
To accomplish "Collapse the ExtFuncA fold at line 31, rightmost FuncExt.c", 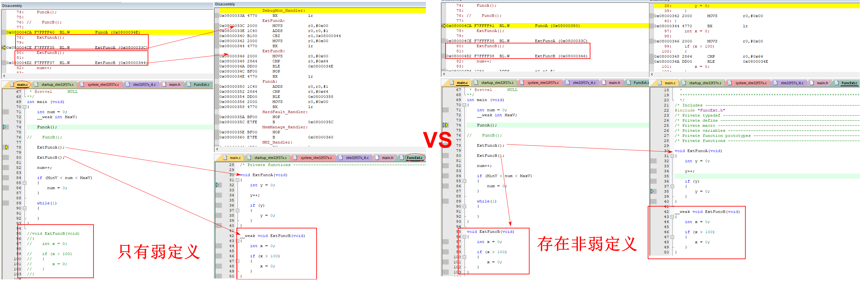I will tap(672, 156).
